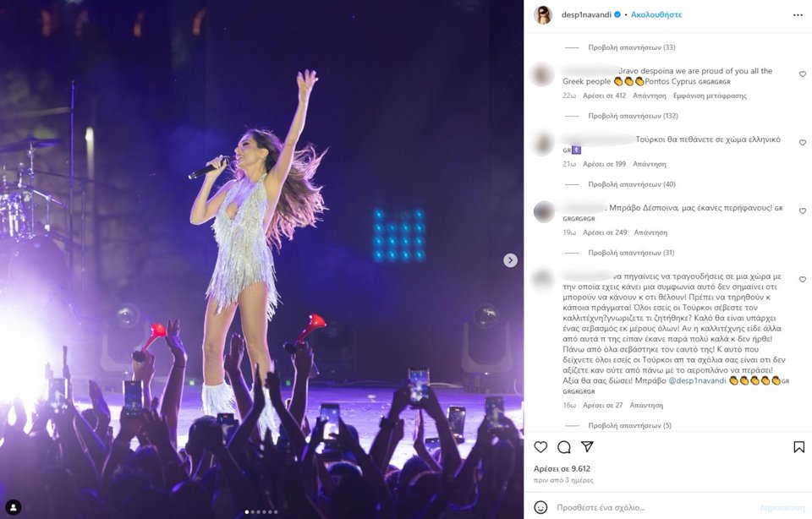Open tagged people icon on photo
The image size is (812, 519).
pyautogui.click(x=14, y=507)
